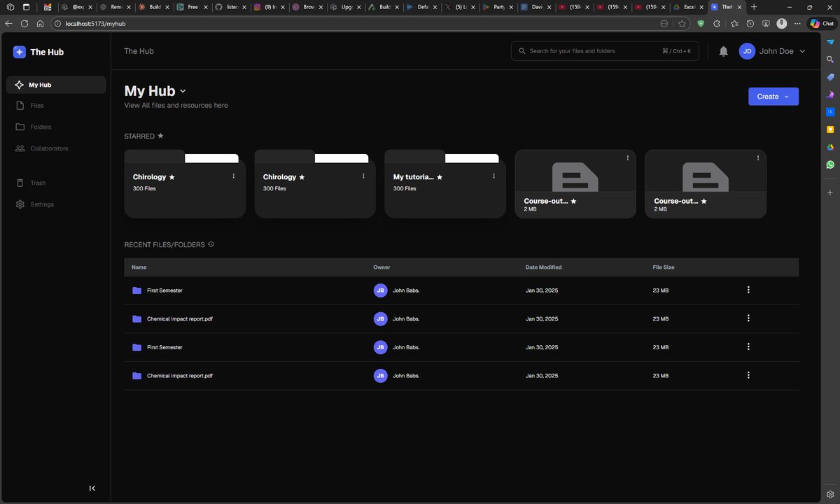The height and width of the screenshot is (504, 840).
Task: Open a new browser tab
Action: (x=754, y=6)
